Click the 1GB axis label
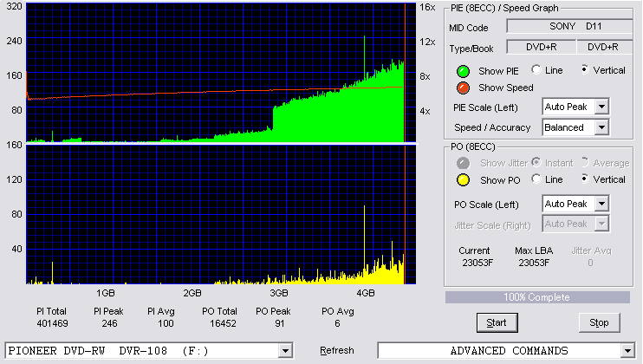The width and height of the screenshot is (643, 364). (106, 294)
